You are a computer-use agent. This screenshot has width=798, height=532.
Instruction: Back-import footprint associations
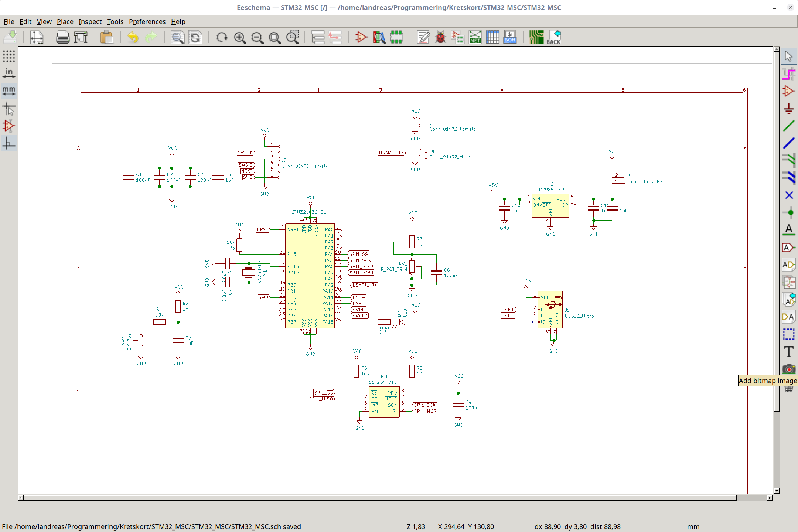553,37
